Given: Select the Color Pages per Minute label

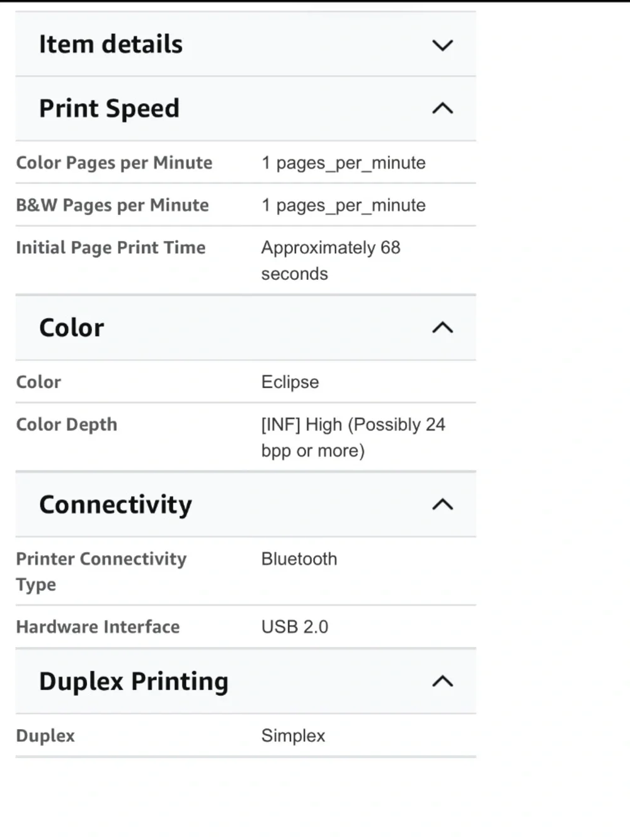Looking at the screenshot, I should (x=114, y=163).
